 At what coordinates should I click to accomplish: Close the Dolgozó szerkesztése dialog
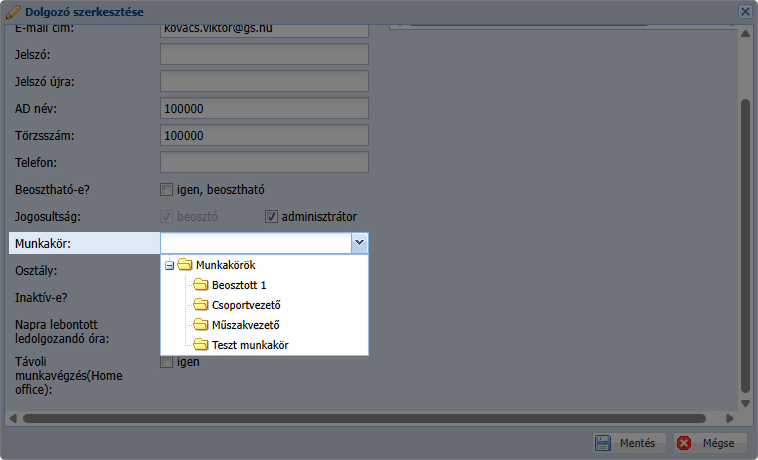point(745,11)
